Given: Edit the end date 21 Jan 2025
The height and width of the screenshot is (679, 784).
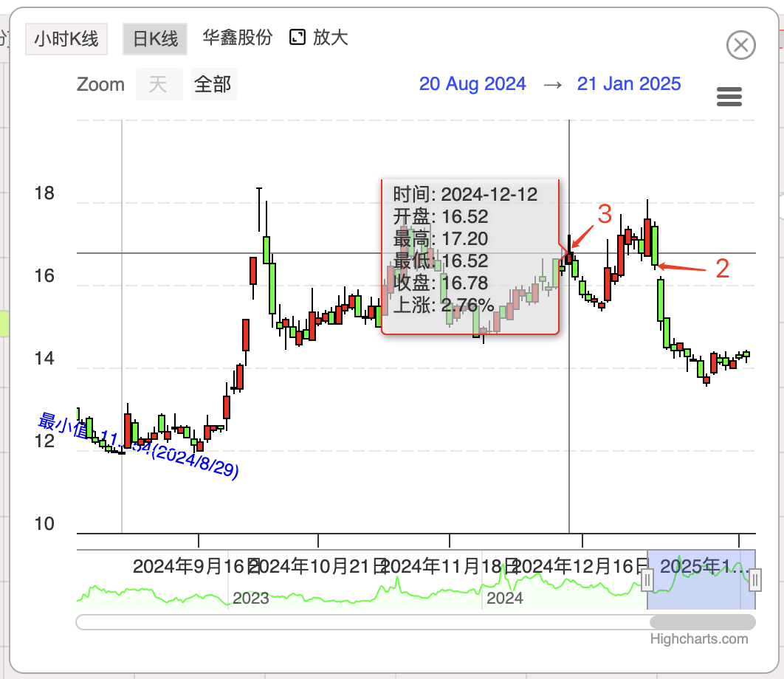Looking at the screenshot, I should 629,84.
